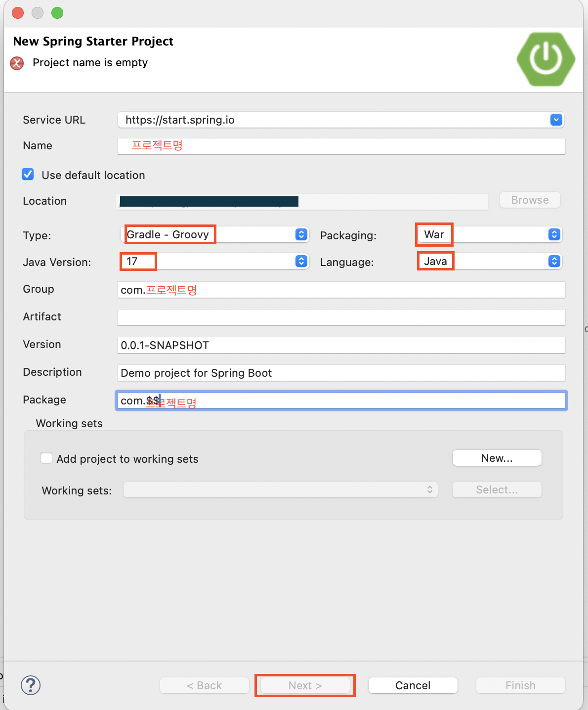
Task: Toggle Use default location checkbox
Action: pyautogui.click(x=28, y=175)
